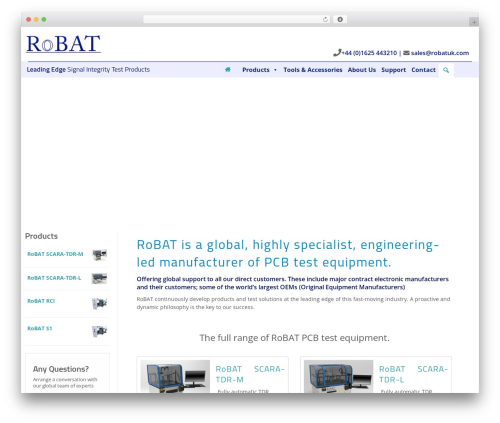Click the Leading Edge Signal Integrity tagline
This screenshot has width=500, height=423.
pos(88,70)
